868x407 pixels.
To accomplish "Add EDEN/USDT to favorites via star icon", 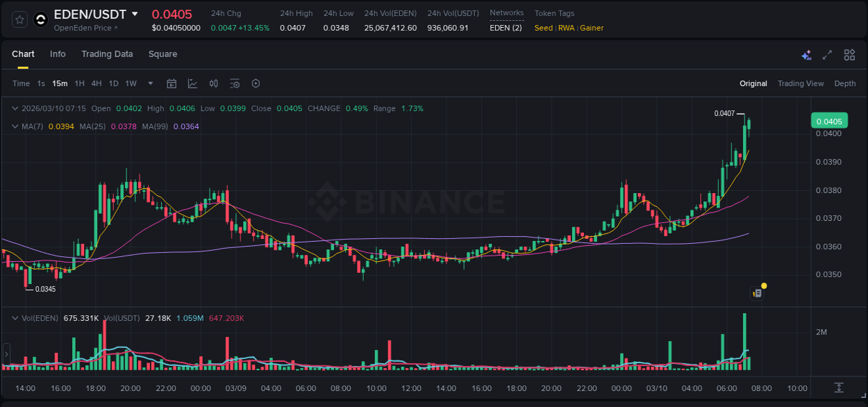I will pos(18,19).
